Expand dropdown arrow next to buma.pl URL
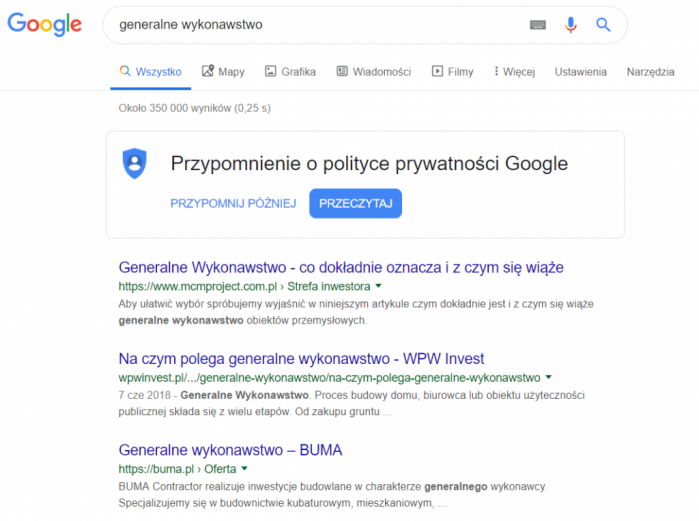 pos(244,468)
